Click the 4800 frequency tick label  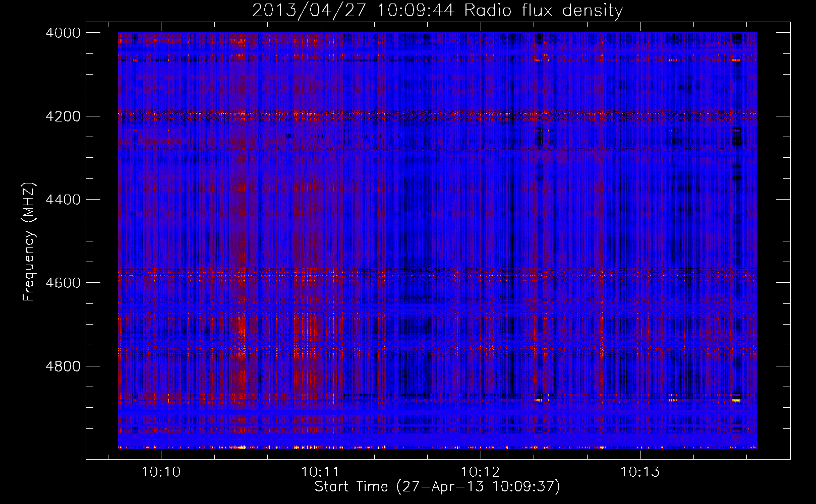[x=63, y=366]
